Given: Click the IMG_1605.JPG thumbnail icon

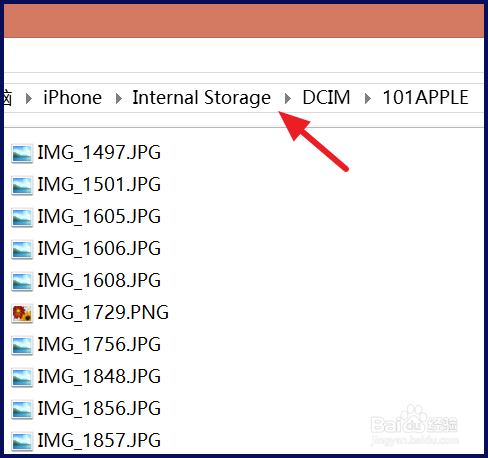Looking at the screenshot, I should pos(22,217).
